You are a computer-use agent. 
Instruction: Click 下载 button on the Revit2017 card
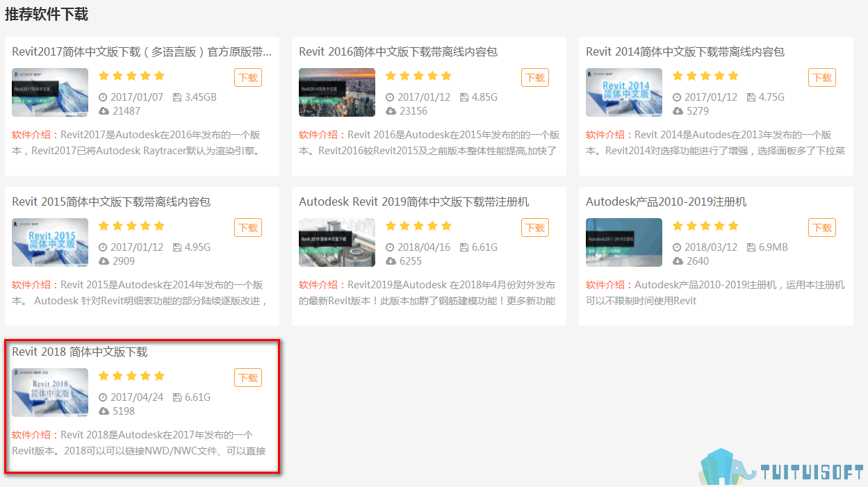248,78
